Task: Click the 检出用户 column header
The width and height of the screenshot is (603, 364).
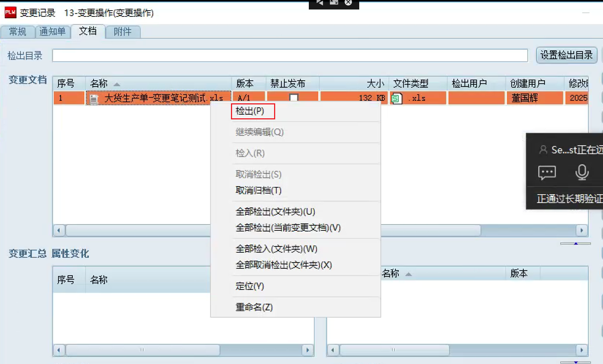Action: click(477, 83)
